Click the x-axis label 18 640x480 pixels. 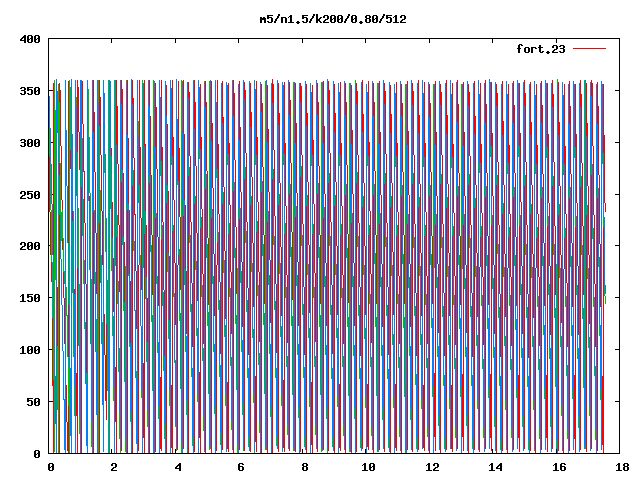tap(622, 467)
